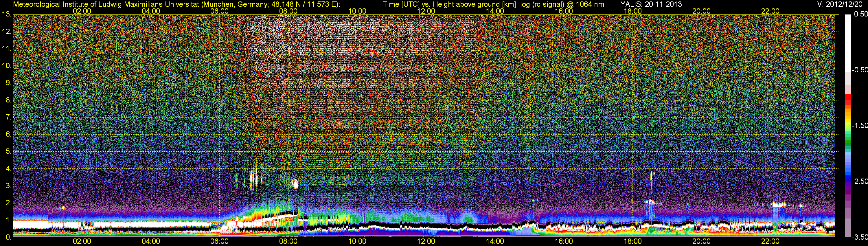Click 12:00 on the lower time axis
This screenshot has height=246, width=868.
coord(426,241)
